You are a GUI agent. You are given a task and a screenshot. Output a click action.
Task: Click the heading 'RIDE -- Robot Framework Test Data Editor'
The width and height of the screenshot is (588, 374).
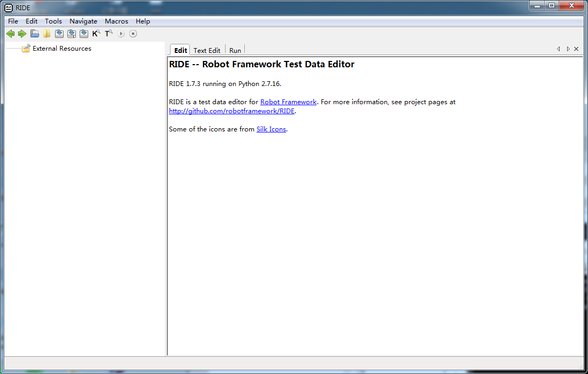pos(262,64)
